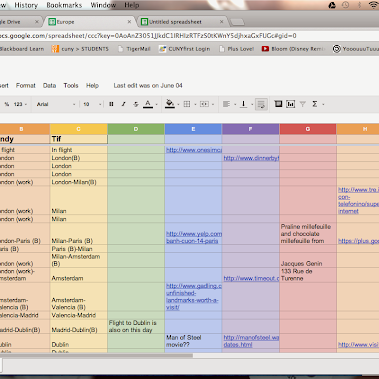Expand the horizontal align dropdown arrow

[x=235, y=105]
